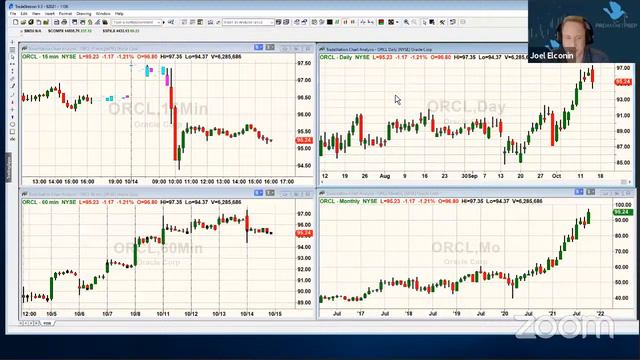Click the green price tag on Monthly chart
This screenshot has height=360, width=640.
tap(623, 212)
